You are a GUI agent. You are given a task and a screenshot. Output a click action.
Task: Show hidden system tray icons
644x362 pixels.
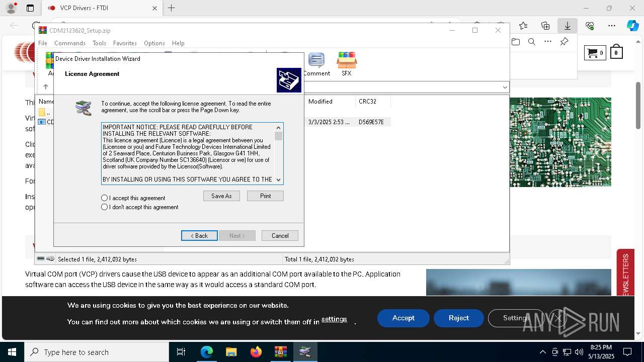(542, 352)
